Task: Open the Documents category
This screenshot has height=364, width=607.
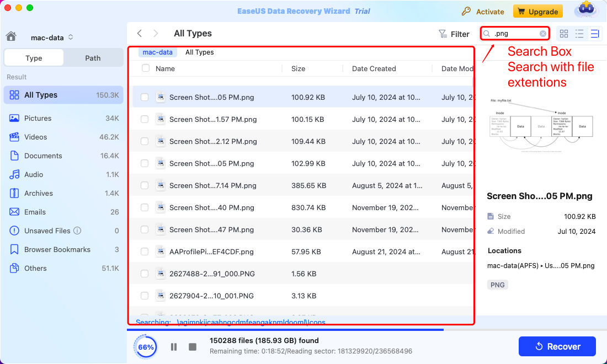Action: tap(63, 156)
